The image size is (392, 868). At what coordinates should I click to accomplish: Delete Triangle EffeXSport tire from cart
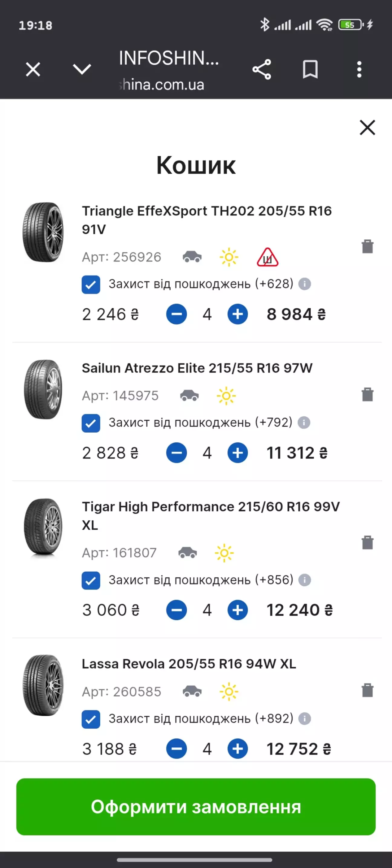(367, 246)
